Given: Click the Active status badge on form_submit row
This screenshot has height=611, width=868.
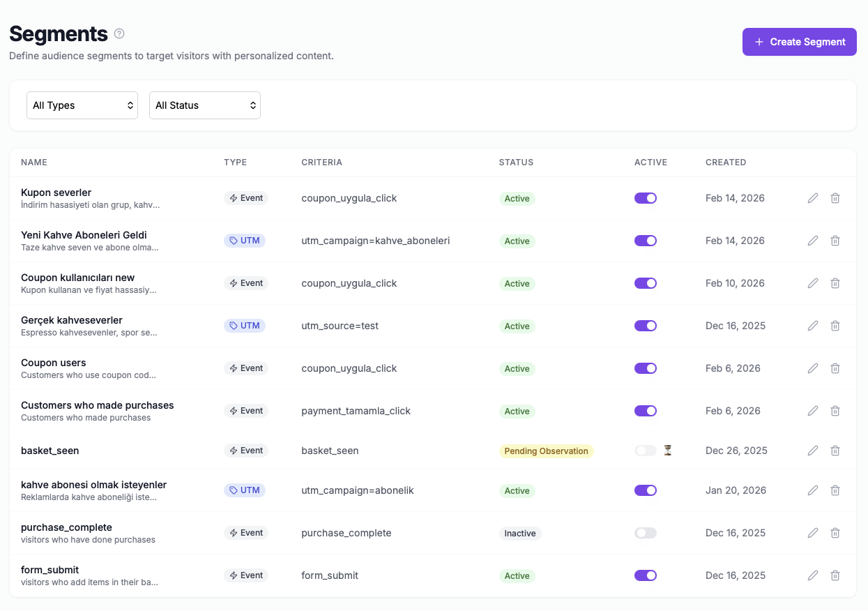Looking at the screenshot, I should click(517, 575).
